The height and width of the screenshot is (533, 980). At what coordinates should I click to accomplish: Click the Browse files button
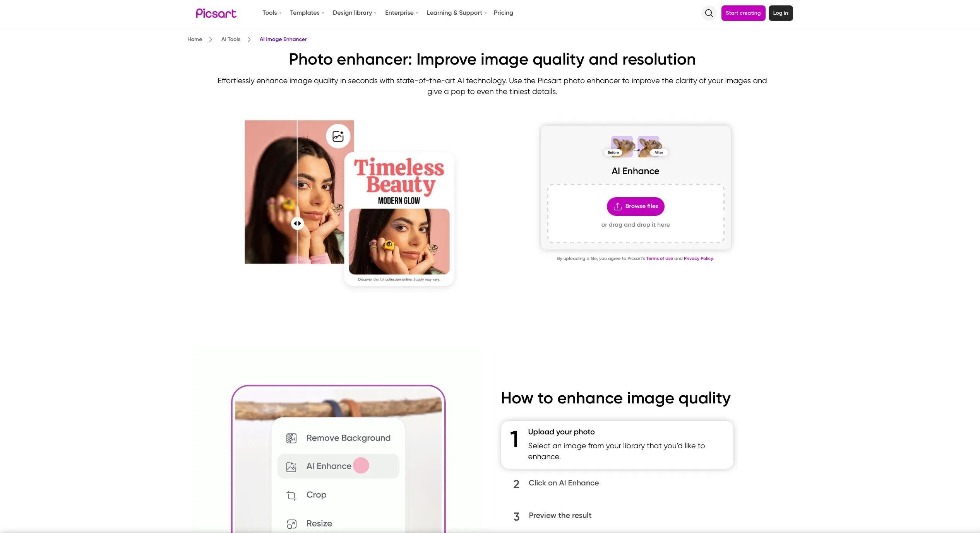[635, 206]
